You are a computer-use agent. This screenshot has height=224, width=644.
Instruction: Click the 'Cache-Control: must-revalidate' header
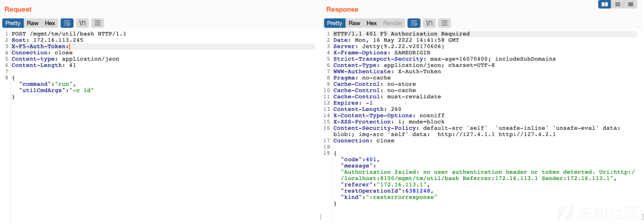point(387,97)
